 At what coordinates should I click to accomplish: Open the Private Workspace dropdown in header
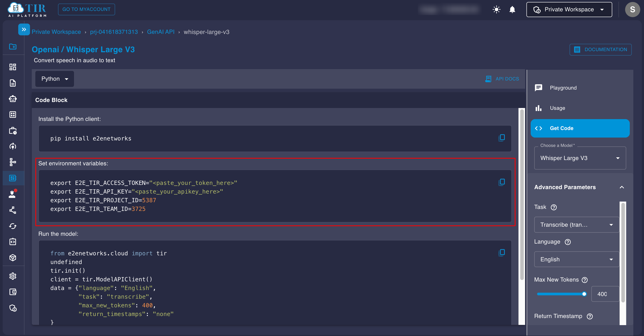[x=569, y=10]
